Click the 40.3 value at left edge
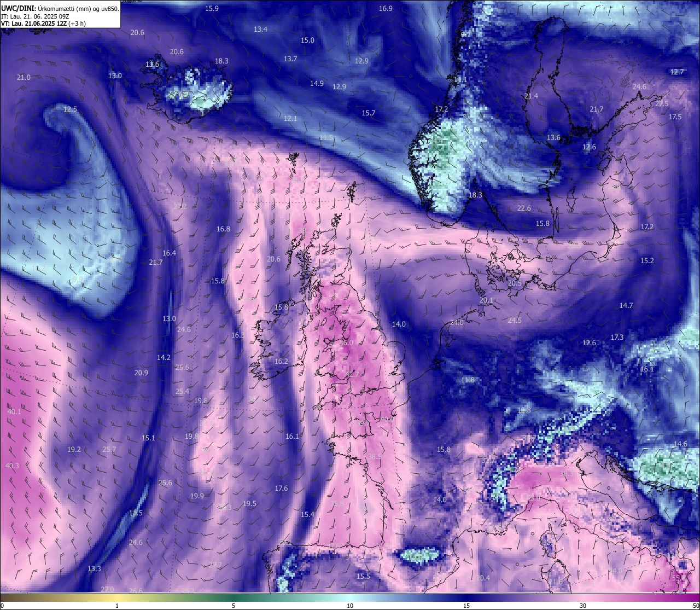700x610 pixels. (x=12, y=466)
